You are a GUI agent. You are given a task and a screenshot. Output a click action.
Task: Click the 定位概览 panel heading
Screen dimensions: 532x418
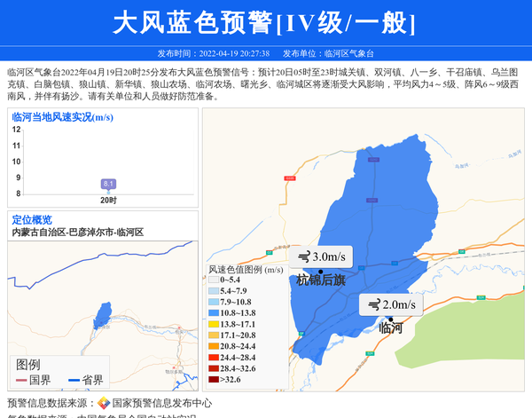[32, 220]
